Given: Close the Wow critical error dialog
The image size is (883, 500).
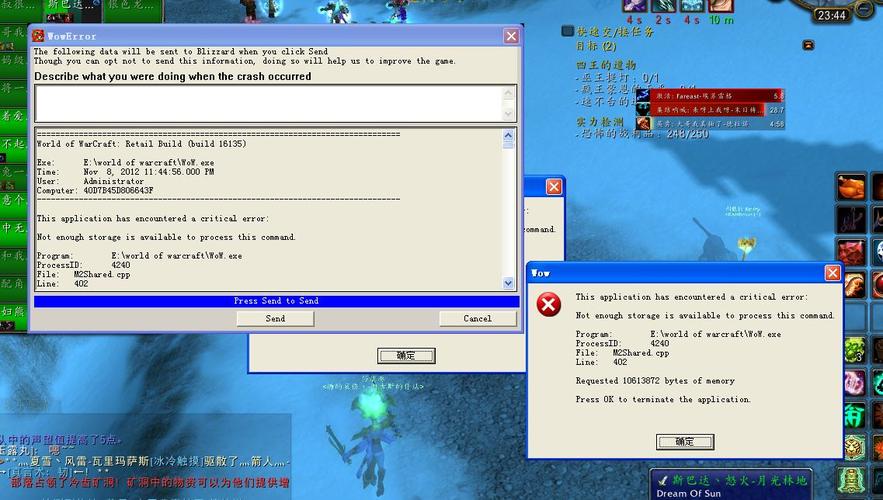Looking at the screenshot, I should coord(832,273).
